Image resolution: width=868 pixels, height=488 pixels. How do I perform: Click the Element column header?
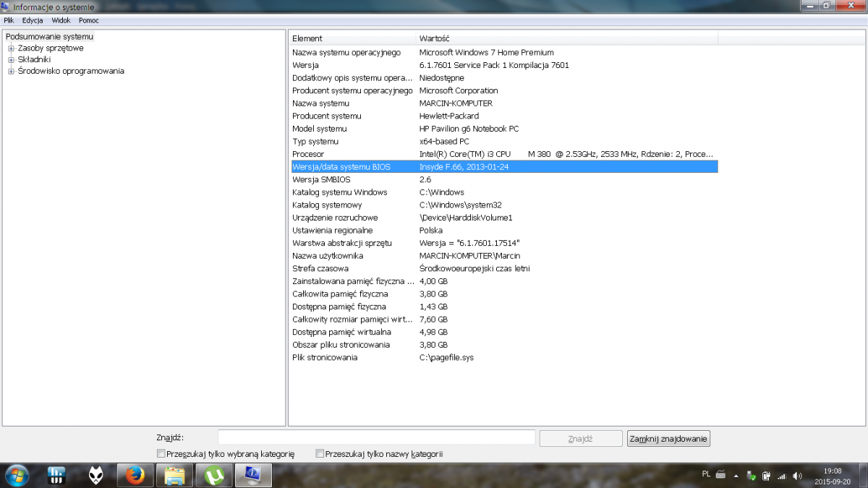[x=352, y=38]
